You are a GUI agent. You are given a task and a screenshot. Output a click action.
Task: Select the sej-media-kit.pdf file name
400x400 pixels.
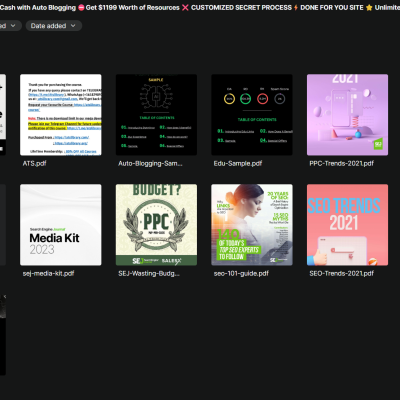(x=48, y=273)
